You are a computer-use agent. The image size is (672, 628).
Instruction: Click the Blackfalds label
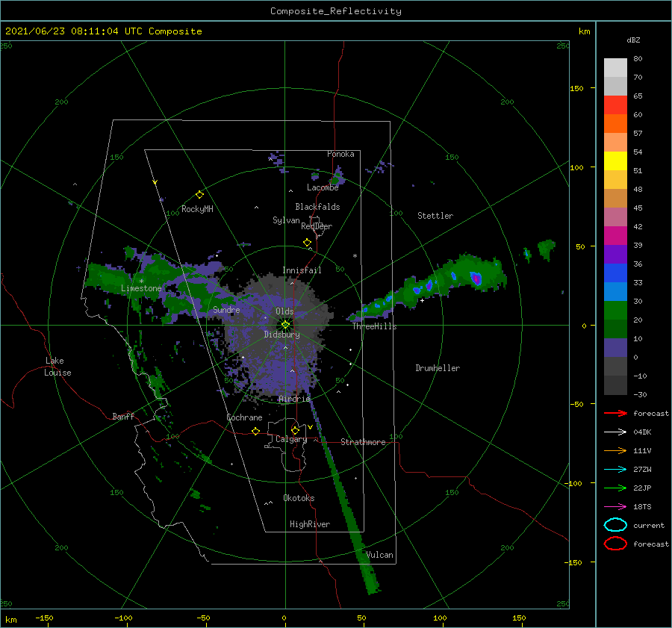(317, 207)
